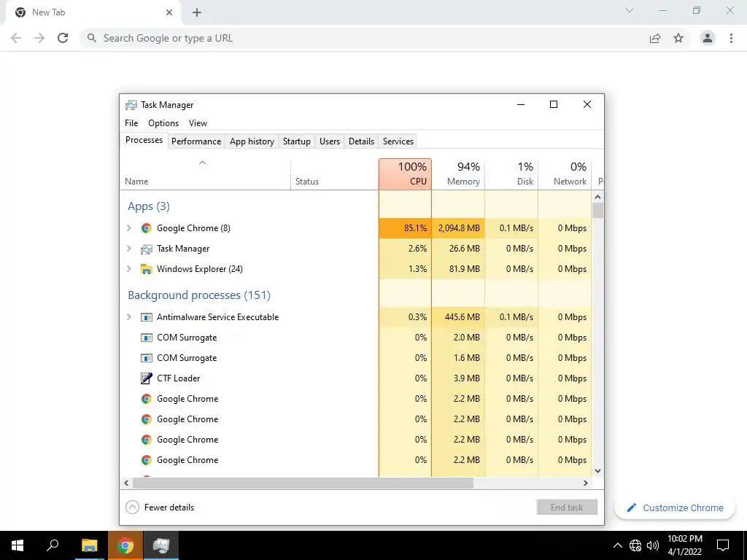Open taskbar search magnifier
The height and width of the screenshot is (560, 747).
53,545
